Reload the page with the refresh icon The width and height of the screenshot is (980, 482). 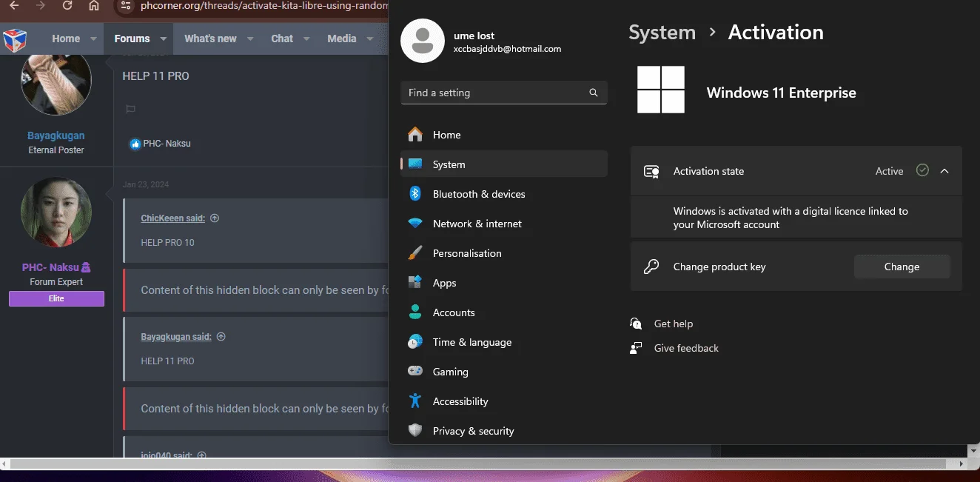pos(67,5)
